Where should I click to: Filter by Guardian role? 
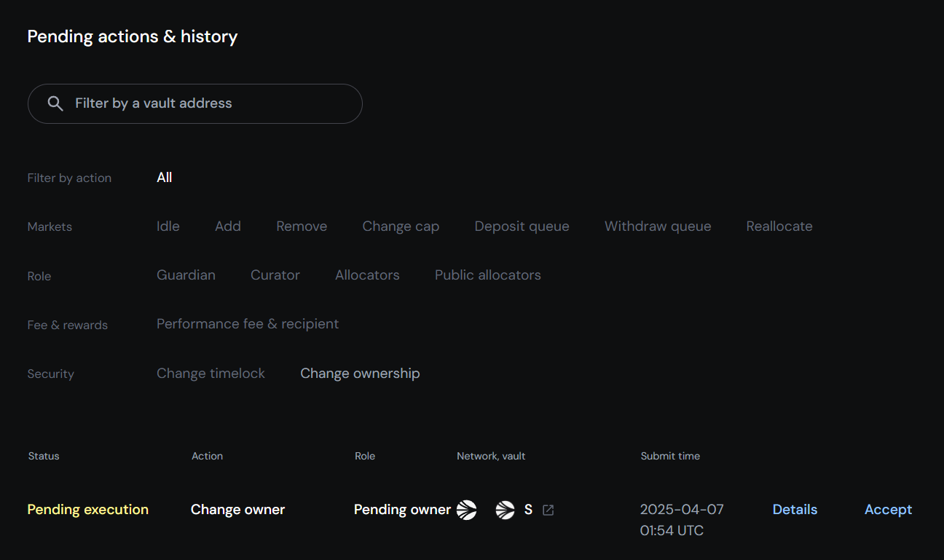pyautogui.click(x=186, y=275)
